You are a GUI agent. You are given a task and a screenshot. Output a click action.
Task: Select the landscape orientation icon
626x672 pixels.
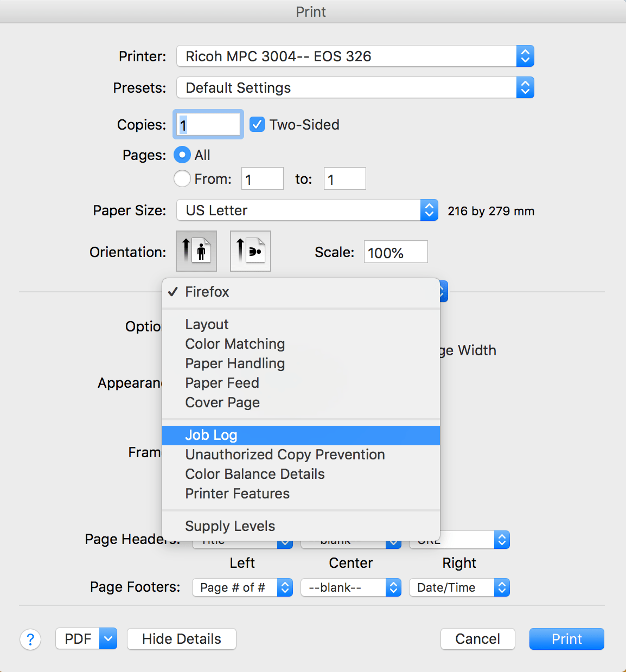click(250, 251)
